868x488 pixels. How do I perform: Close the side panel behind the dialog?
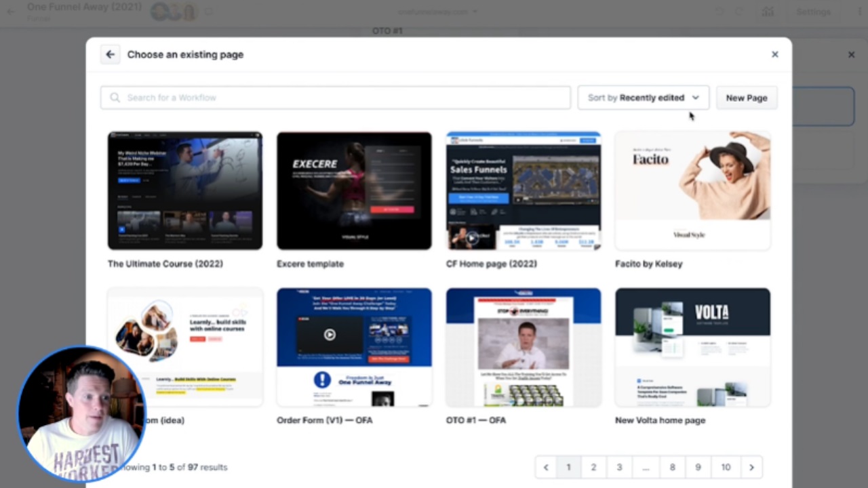[851, 54]
